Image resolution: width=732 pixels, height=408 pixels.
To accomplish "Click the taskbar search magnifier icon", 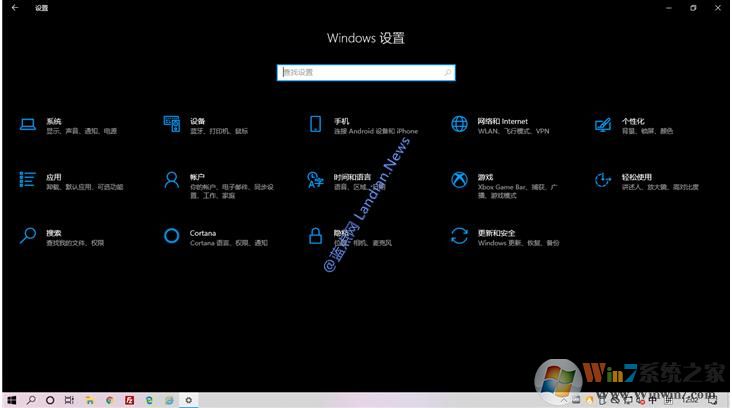I will click(x=32, y=400).
